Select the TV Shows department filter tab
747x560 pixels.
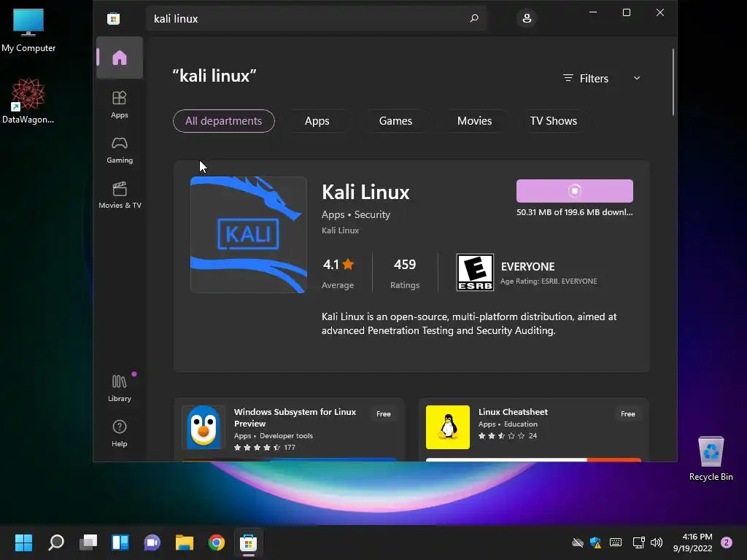553,121
